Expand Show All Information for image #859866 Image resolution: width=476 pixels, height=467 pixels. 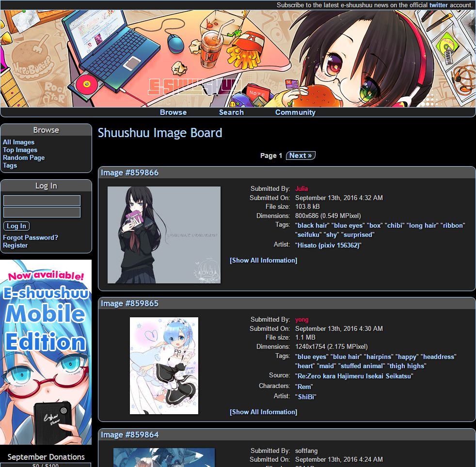click(x=264, y=260)
